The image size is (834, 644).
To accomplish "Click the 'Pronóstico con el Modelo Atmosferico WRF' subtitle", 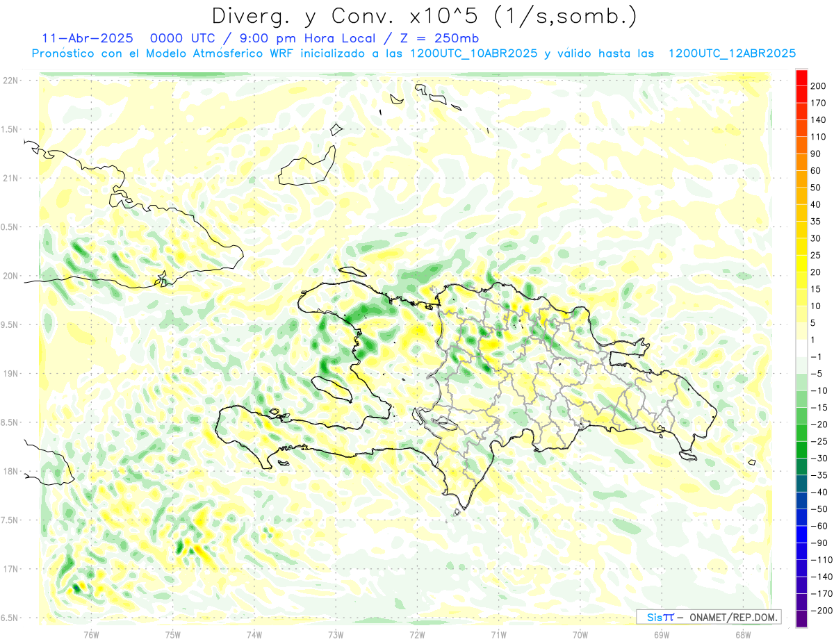I will click(162, 53).
